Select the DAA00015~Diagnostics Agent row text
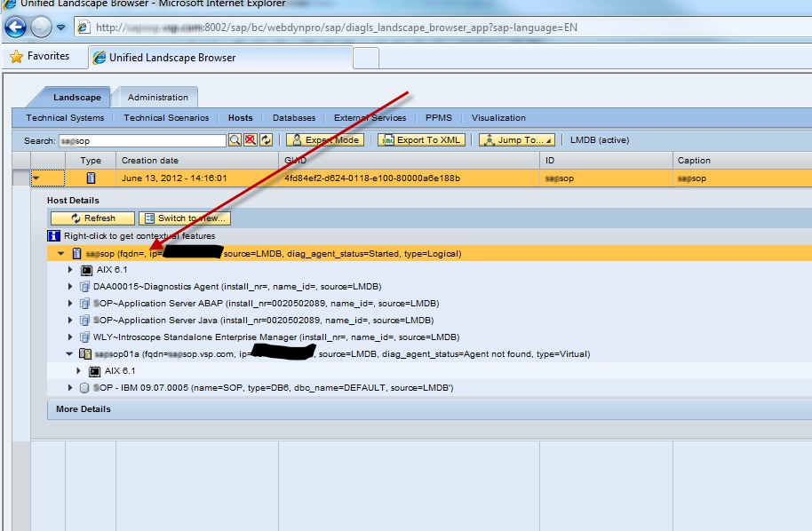This screenshot has height=531, width=812. [237, 287]
